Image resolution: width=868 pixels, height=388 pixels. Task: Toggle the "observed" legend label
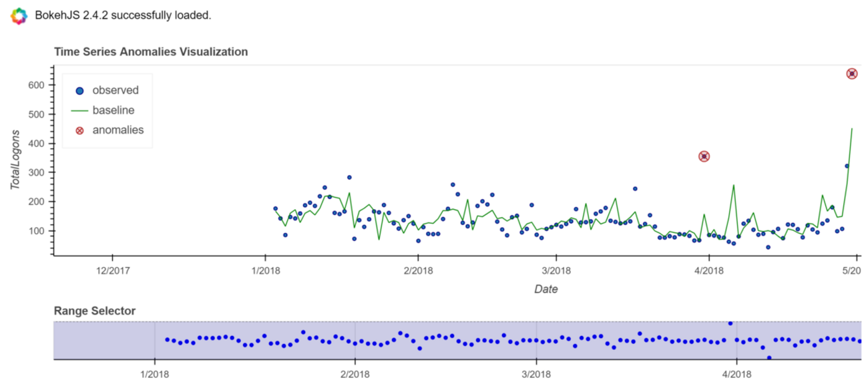pos(115,91)
